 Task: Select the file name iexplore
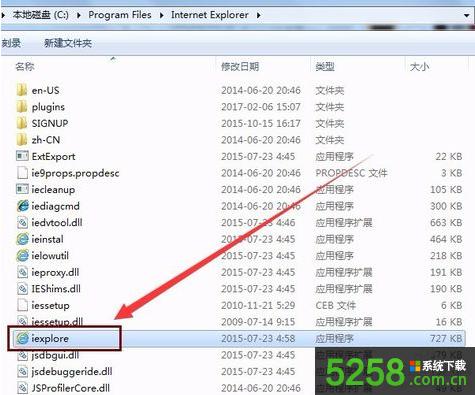[50, 339]
